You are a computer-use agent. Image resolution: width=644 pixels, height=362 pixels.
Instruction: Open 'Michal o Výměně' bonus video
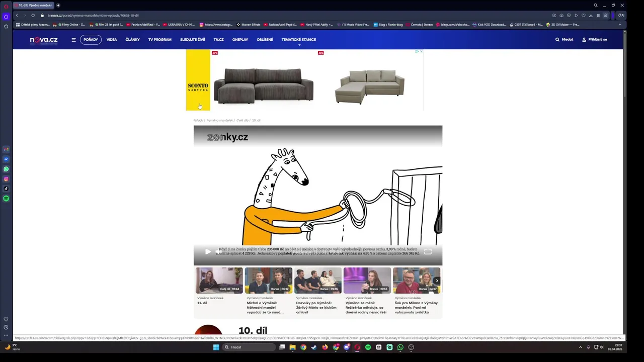(268, 281)
